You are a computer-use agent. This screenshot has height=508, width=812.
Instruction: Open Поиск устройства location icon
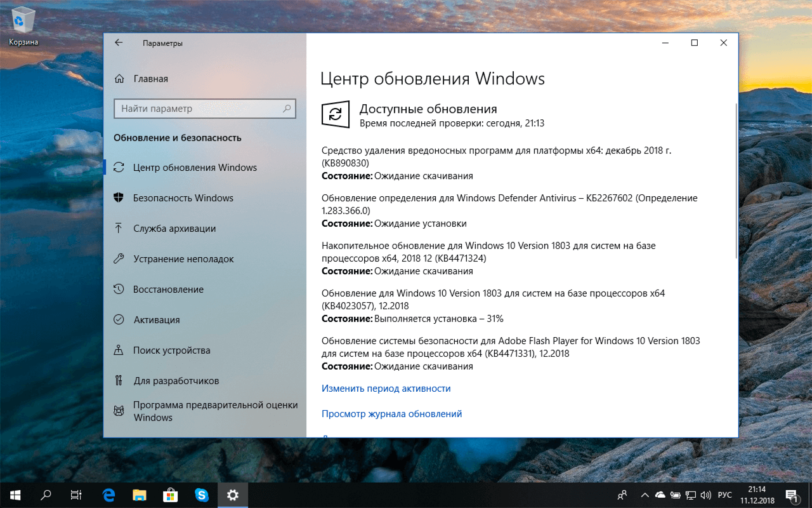click(x=121, y=350)
